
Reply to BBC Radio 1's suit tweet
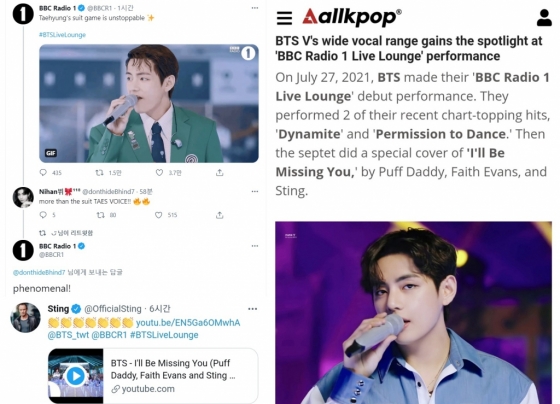(43, 173)
